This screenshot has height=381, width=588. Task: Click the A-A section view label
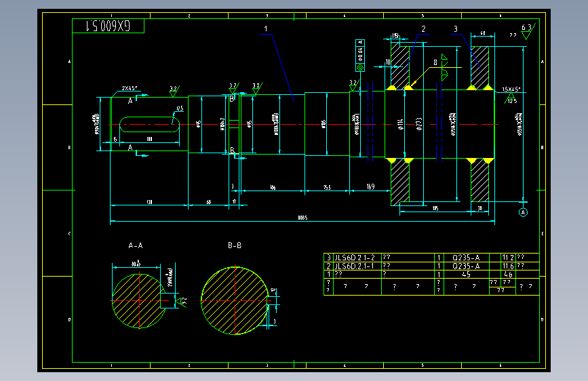pos(136,245)
